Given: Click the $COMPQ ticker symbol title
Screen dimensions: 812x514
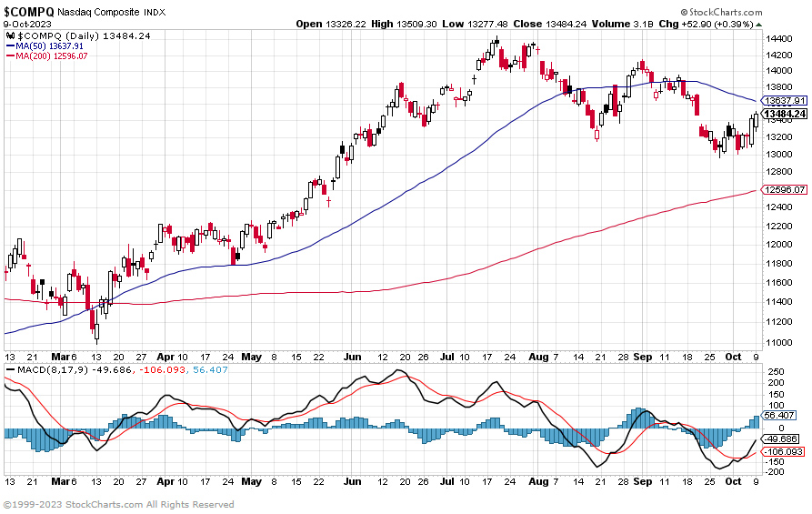Looking at the screenshot, I should pyautogui.click(x=29, y=12).
